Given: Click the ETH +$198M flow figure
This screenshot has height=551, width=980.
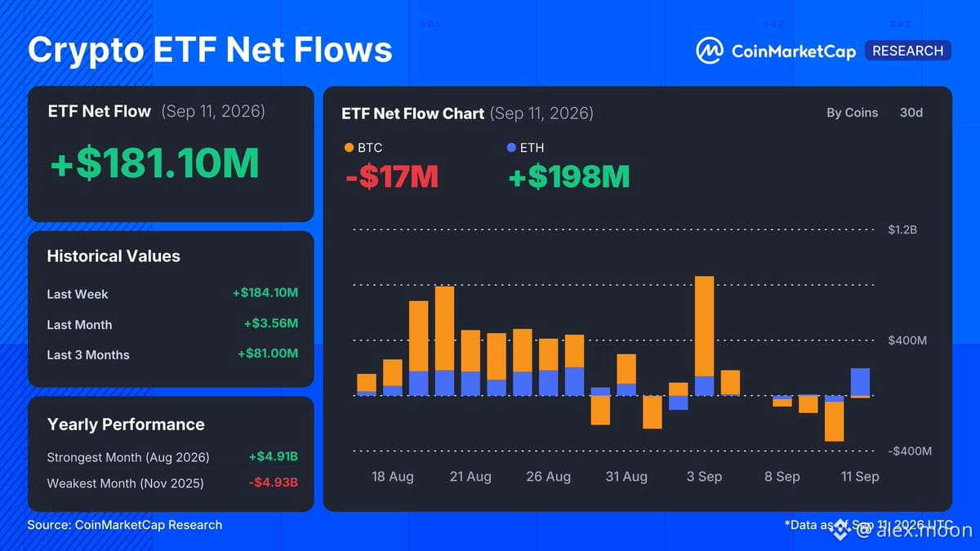Looking at the screenshot, I should coord(568,176).
